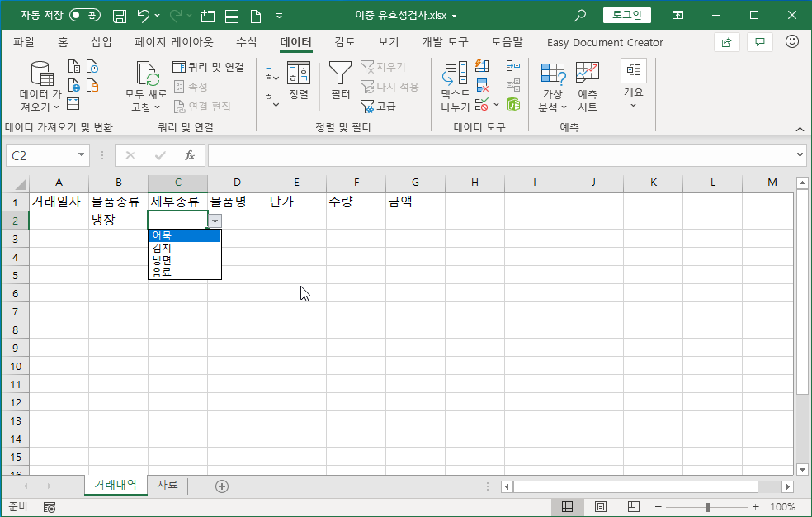Switch to the 페이지 레이아웃 tab
812x517 pixels.
pyautogui.click(x=173, y=42)
